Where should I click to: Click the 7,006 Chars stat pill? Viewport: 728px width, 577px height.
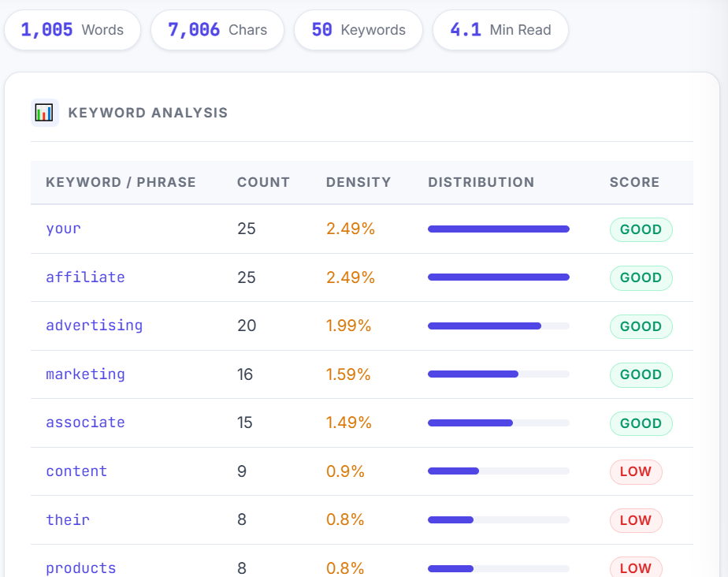[217, 30]
